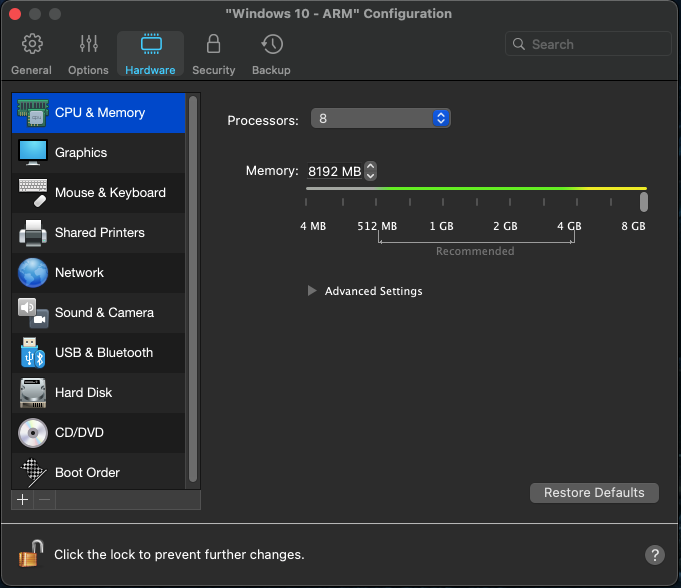Click the 4 MB slider label

[x=313, y=226]
